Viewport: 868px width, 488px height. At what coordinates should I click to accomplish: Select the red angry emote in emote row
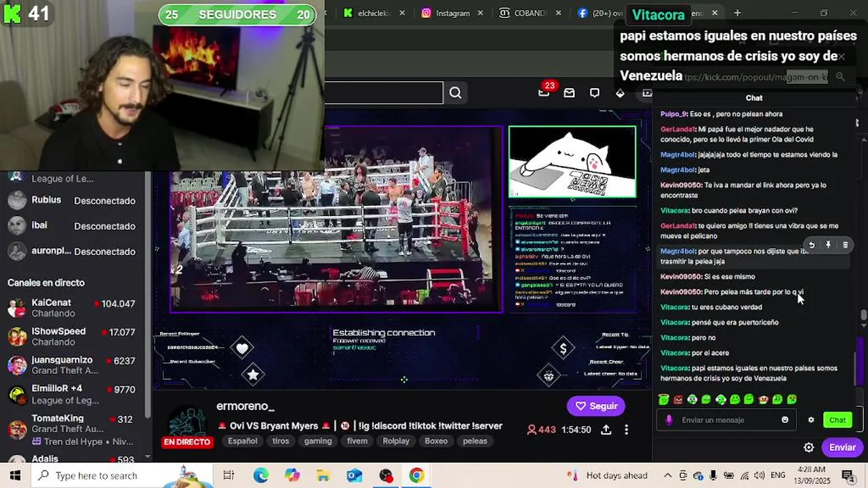(678, 399)
